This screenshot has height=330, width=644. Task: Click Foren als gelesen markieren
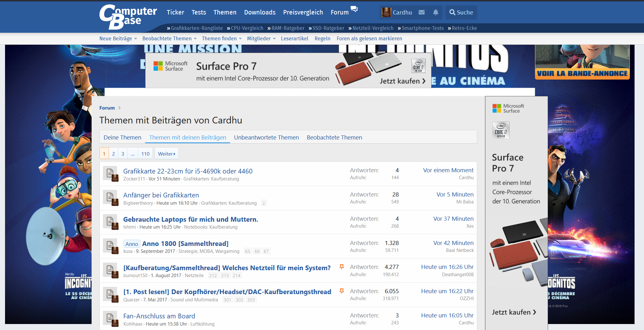point(369,38)
